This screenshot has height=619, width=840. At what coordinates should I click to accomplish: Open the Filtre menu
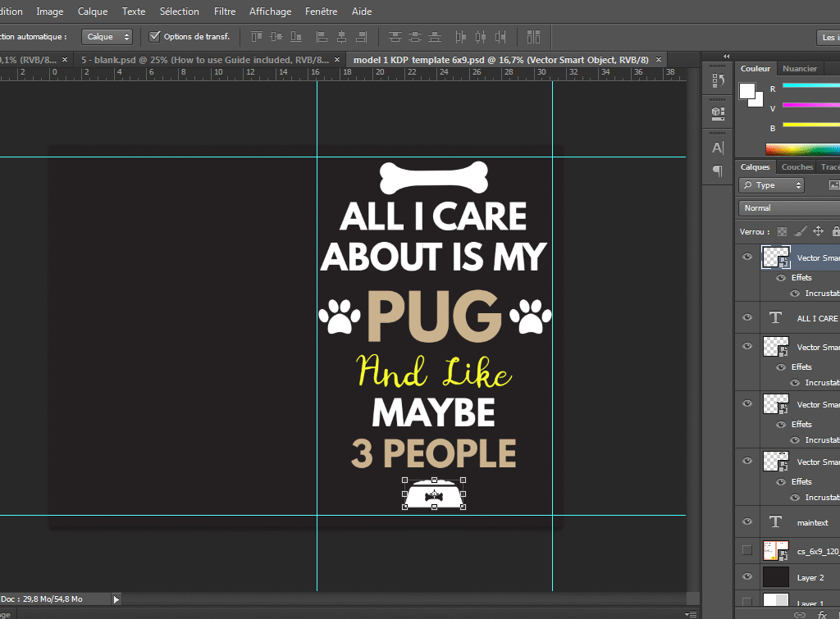tap(224, 11)
